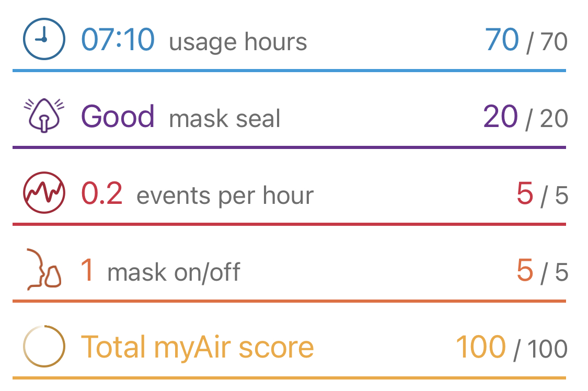Click the 70 / 70 usage score
The image size is (588, 391).
[x=526, y=40]
